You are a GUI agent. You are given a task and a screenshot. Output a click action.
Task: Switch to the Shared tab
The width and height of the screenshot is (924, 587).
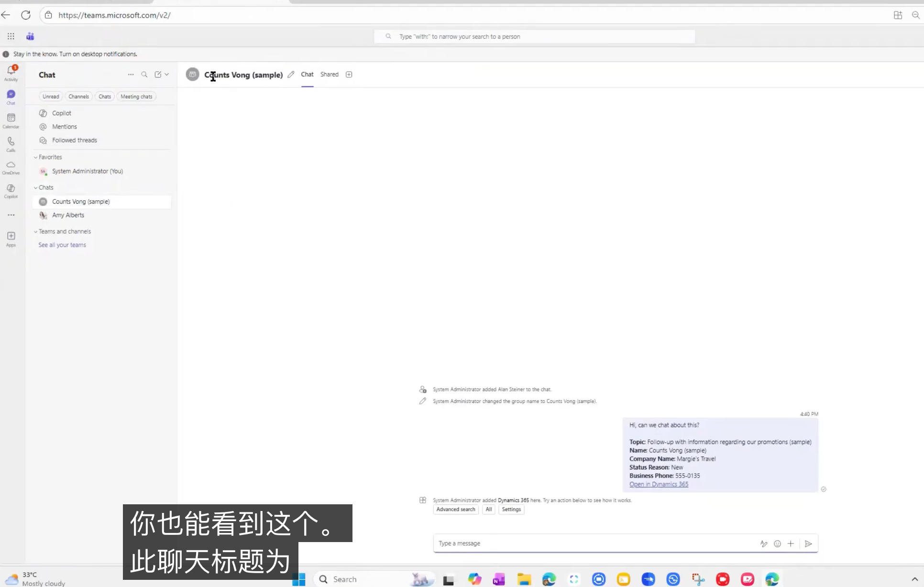click(x=330, y=75)
